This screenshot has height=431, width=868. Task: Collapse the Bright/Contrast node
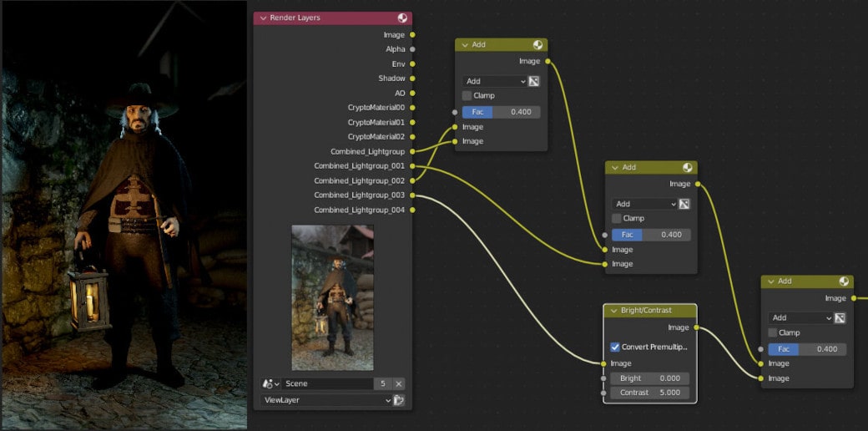click(x=613, y=311)
